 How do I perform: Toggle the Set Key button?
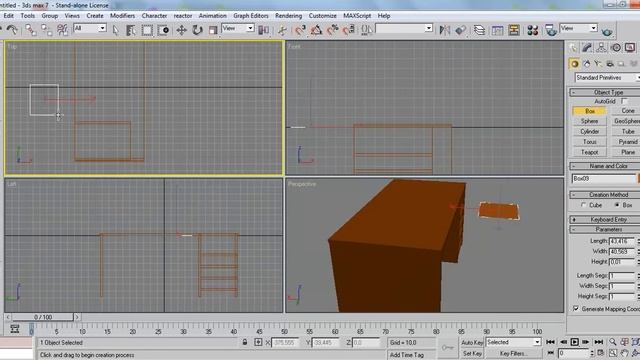click(x=472, y=353)
